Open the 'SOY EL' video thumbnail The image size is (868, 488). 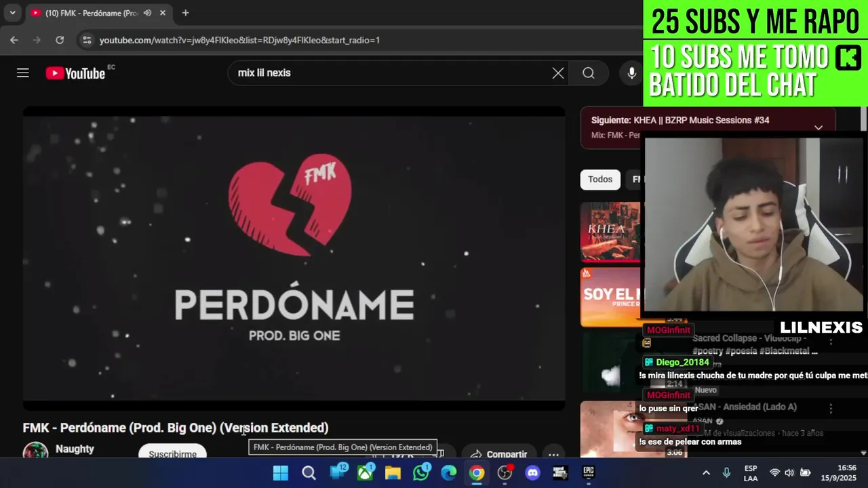(x=611, y=297)
